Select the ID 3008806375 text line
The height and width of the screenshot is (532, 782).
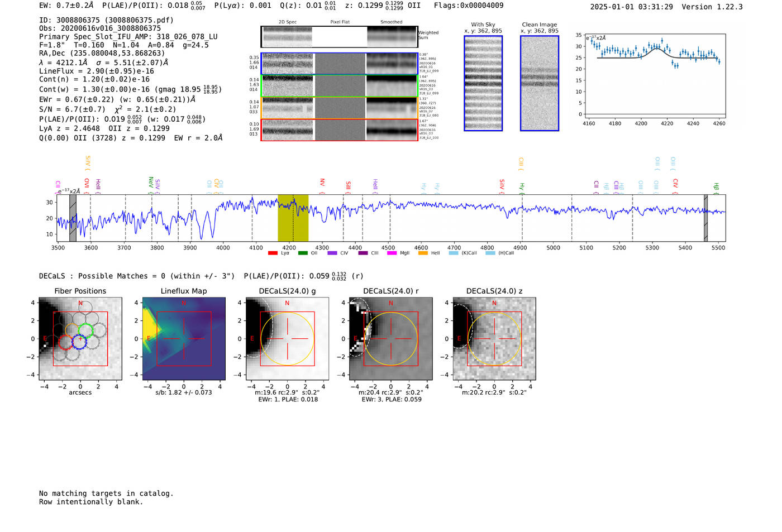click(106, 20)
